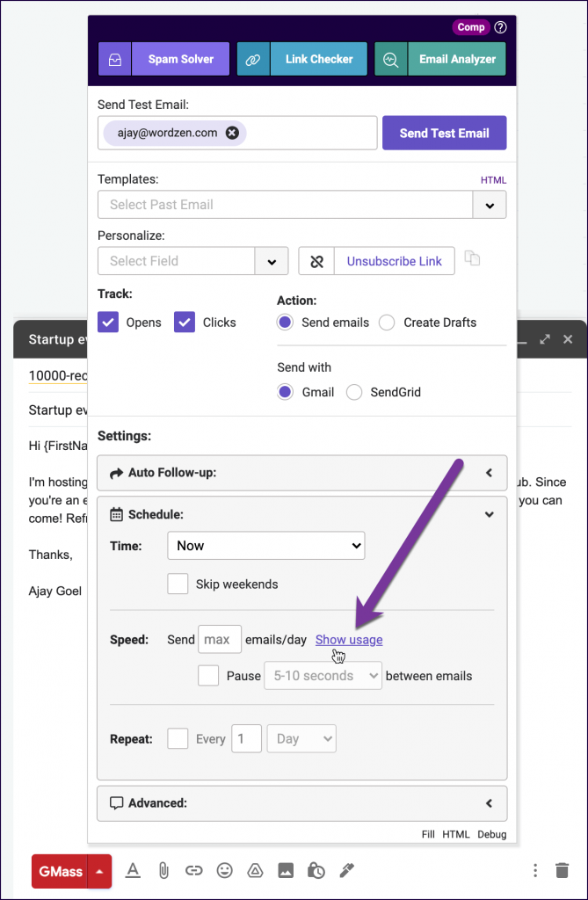
Task: Open the emoji picker
Action: click(x=224, y=870)
